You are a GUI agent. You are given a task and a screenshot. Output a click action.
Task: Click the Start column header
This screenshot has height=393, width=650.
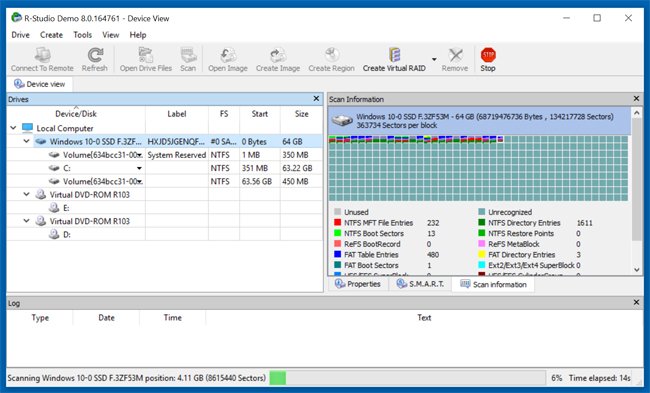(260, 114)
